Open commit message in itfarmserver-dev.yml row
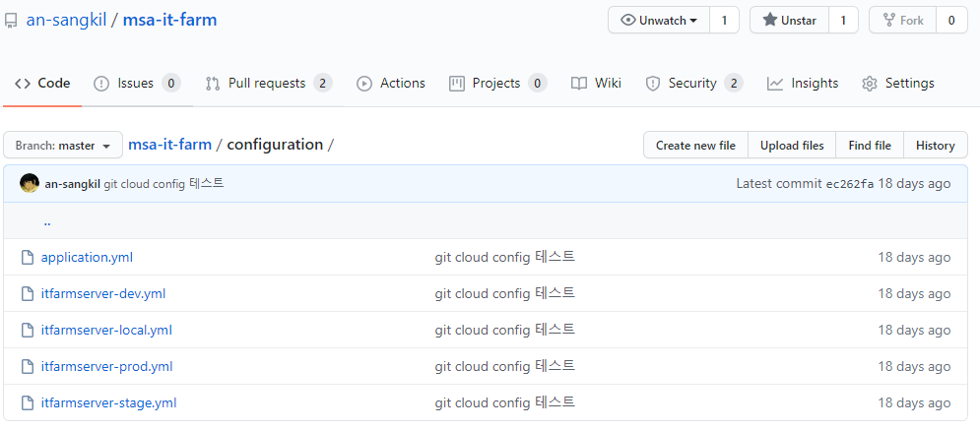980x430 pixels. [505, 293]
